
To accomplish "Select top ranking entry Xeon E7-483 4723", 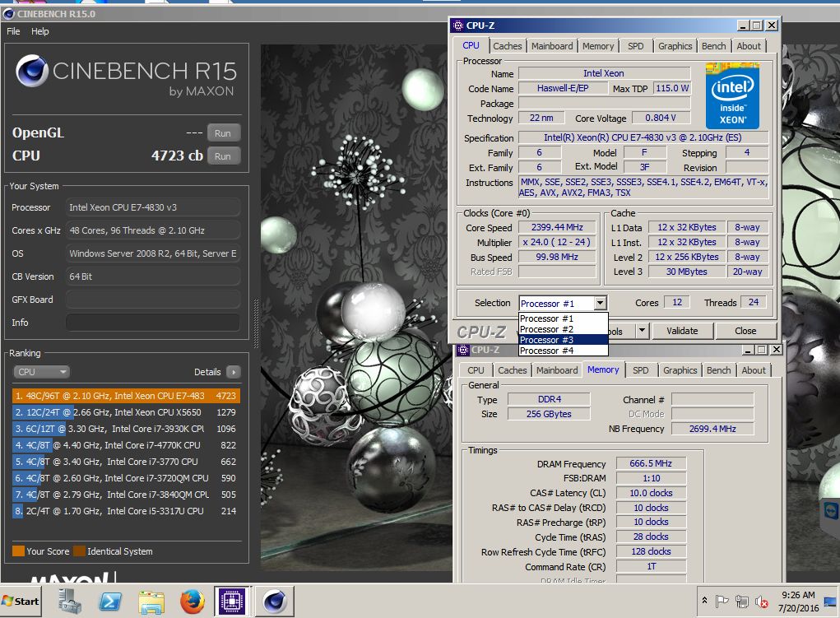I will pyautogui.click(x=126, y=396).
